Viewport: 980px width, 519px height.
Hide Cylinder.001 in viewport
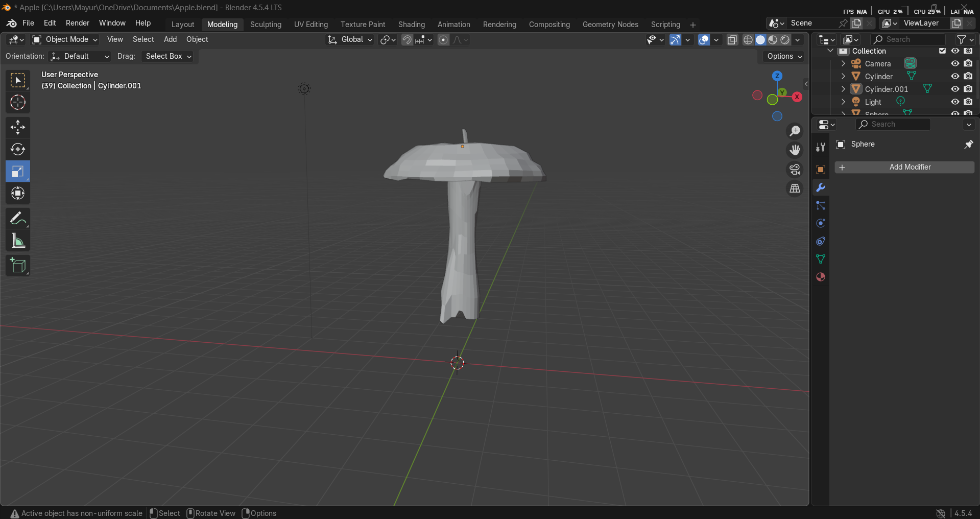[955, 89]
